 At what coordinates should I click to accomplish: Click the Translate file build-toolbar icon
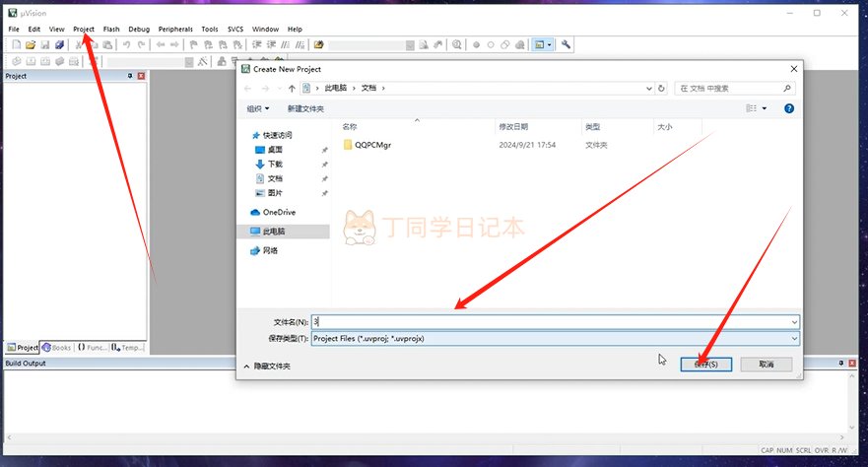pos(17,61)
